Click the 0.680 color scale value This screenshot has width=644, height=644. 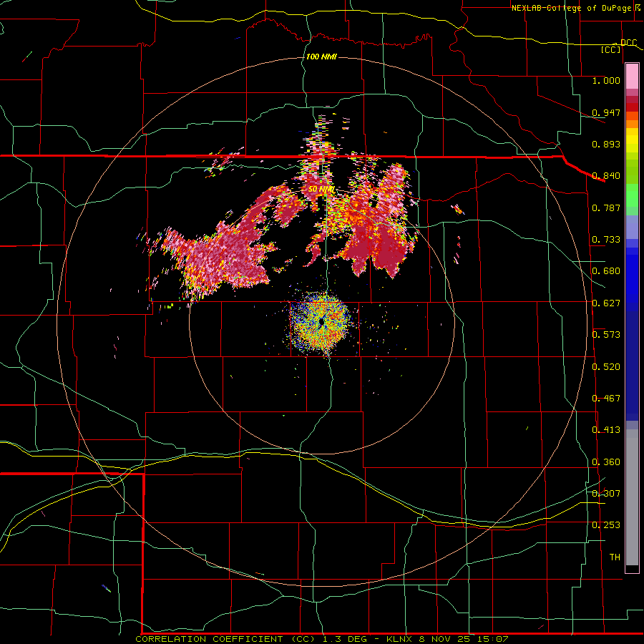[606, 271]
